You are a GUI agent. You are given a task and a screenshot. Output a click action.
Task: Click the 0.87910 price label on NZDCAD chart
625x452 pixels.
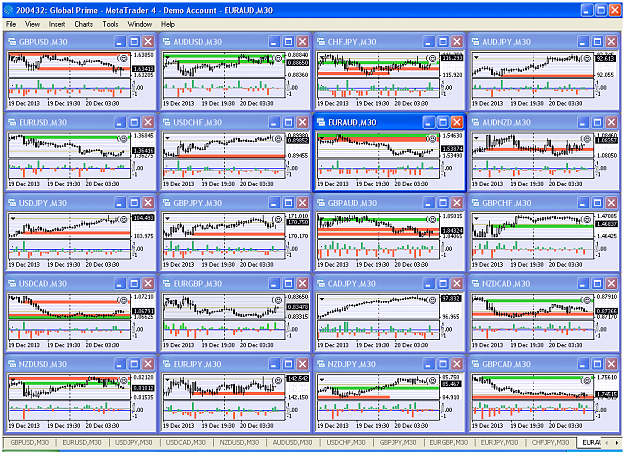(606, 297)
